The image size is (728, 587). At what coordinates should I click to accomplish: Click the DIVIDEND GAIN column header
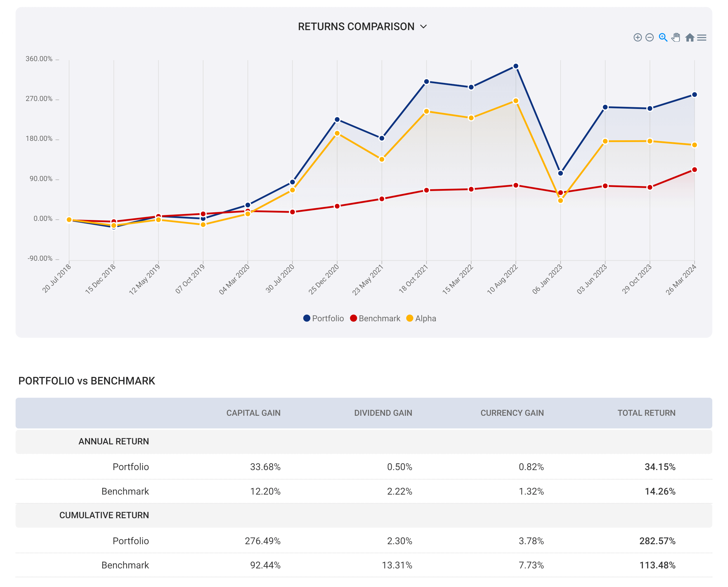coord(383,413)
